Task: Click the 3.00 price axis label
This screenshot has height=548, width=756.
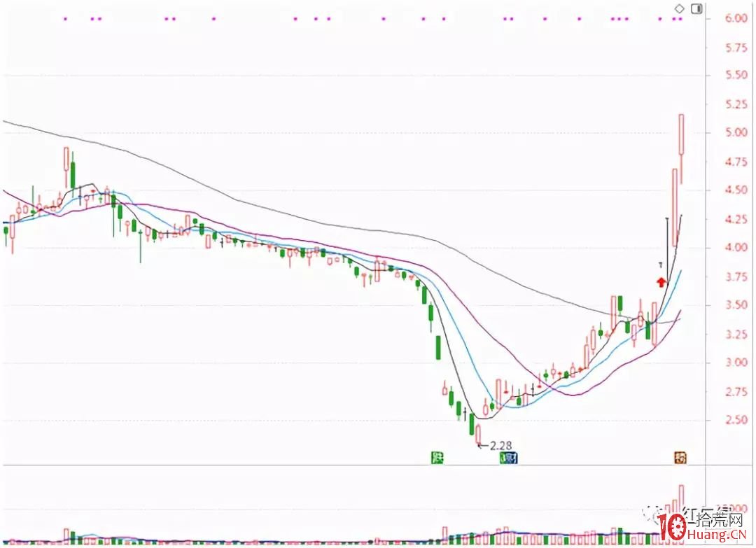Action: pyautogui.click(x=736, y=363)
